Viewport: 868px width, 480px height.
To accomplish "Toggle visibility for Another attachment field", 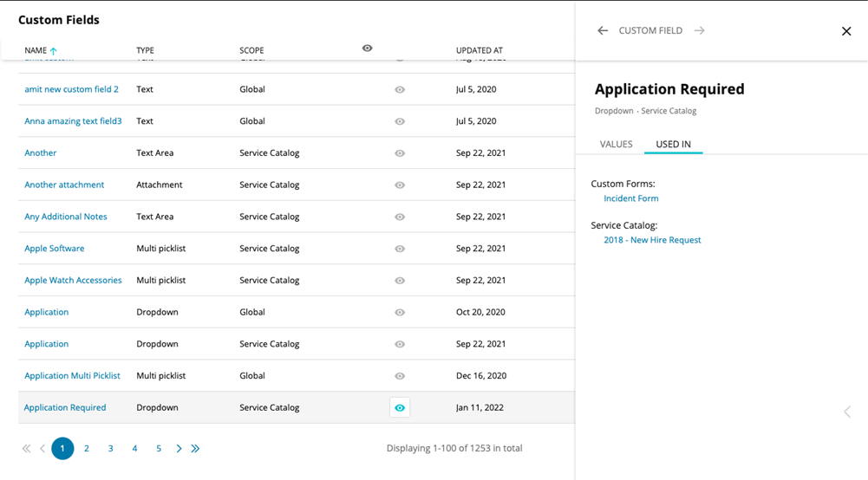I will click(400, 185).
